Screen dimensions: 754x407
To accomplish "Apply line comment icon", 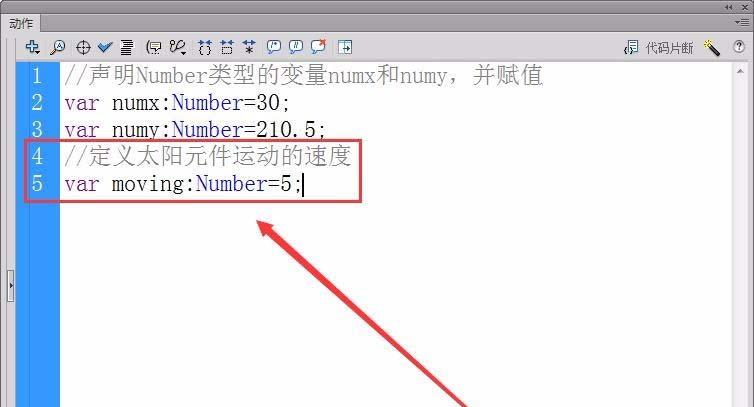I will click(296, 47).
